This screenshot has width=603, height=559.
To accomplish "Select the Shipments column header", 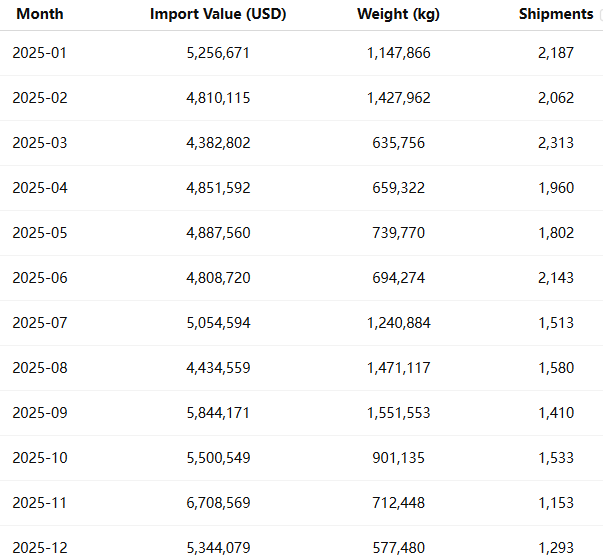I will pos(555,14).
